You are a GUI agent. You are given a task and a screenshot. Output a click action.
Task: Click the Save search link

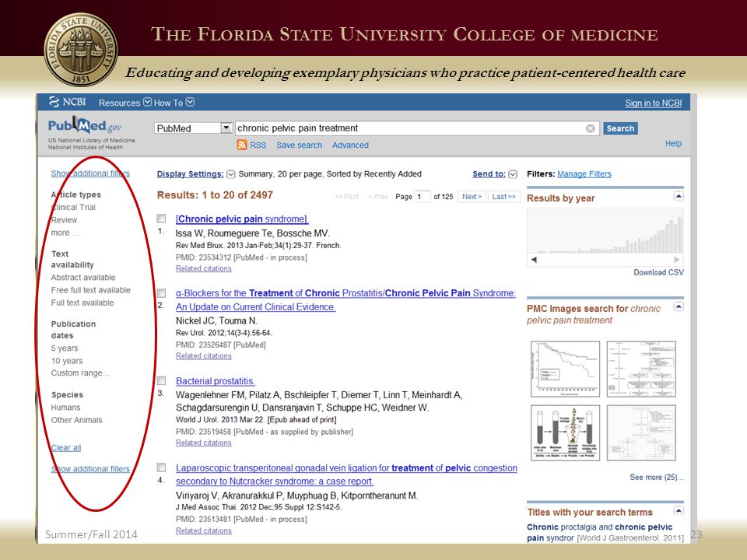(299, 145)
